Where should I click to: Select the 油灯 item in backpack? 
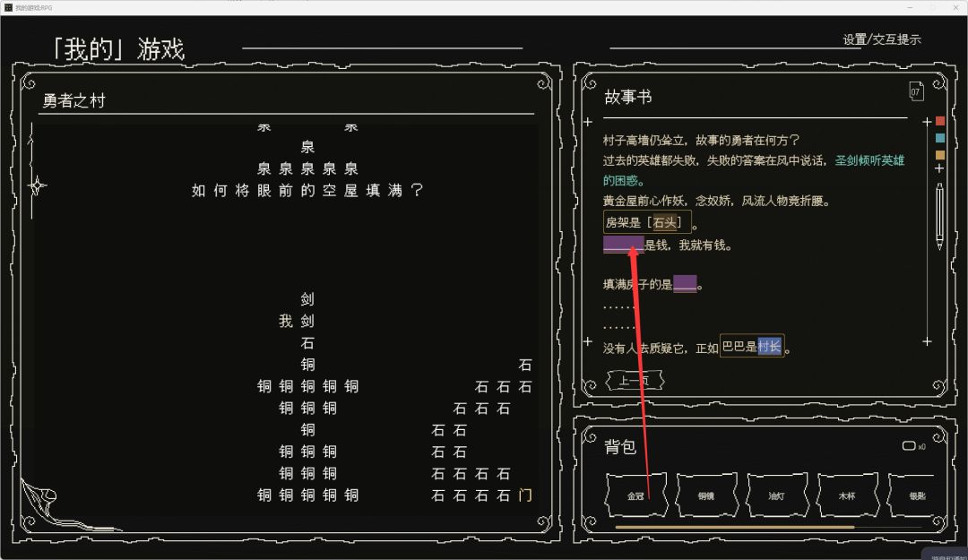777,495
